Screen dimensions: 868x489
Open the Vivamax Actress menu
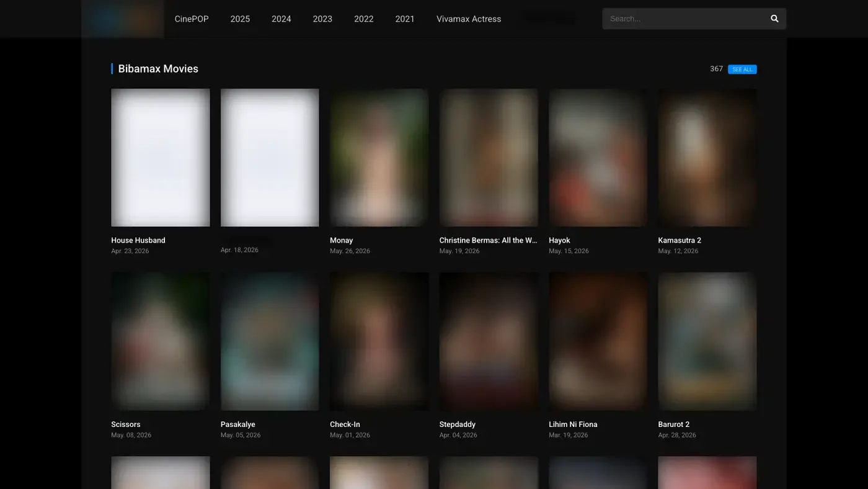pyautogui.click(x=469, y=19)
